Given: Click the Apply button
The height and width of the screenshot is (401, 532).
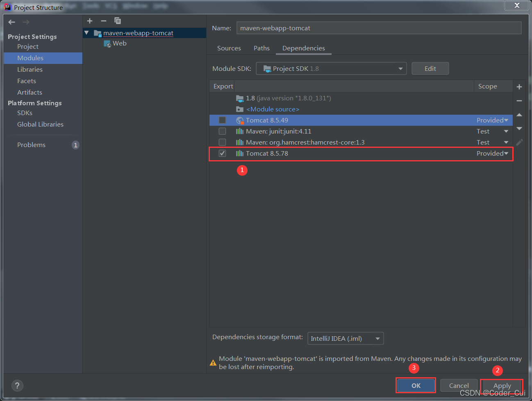Looking at the screenshot, I should [502, 385].
